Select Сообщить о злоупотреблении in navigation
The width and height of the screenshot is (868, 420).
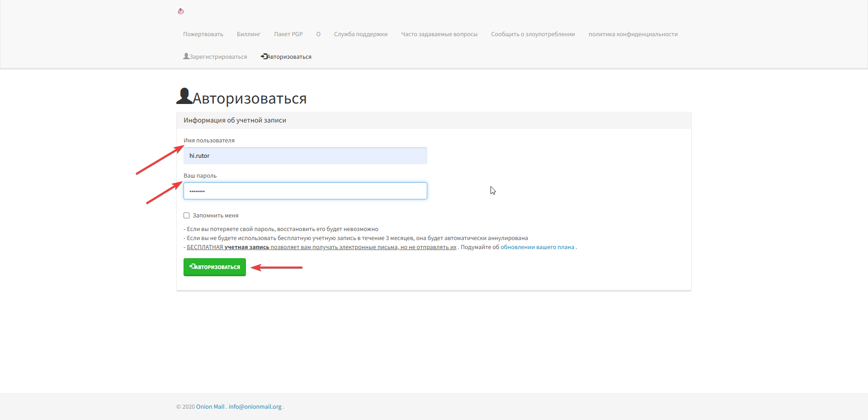(533, 34)
